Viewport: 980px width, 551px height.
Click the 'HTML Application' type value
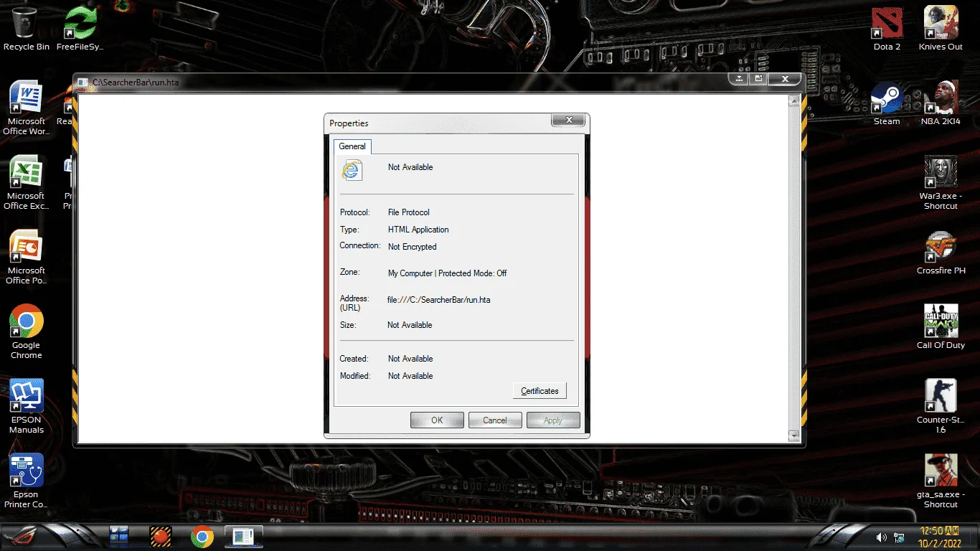pos(418,230)
